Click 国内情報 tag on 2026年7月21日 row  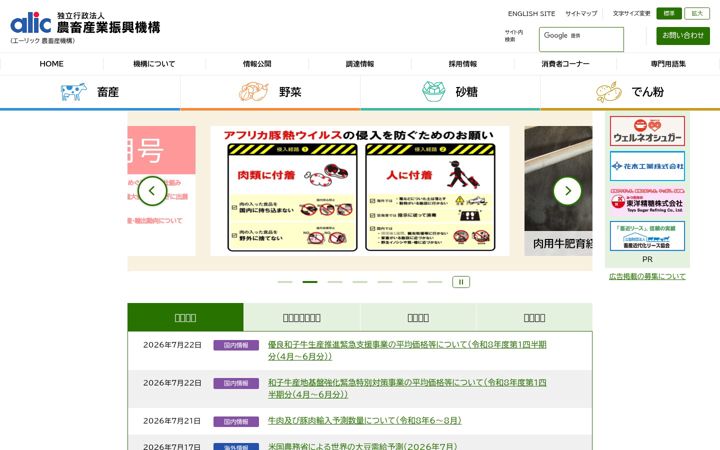pos(236,421)
